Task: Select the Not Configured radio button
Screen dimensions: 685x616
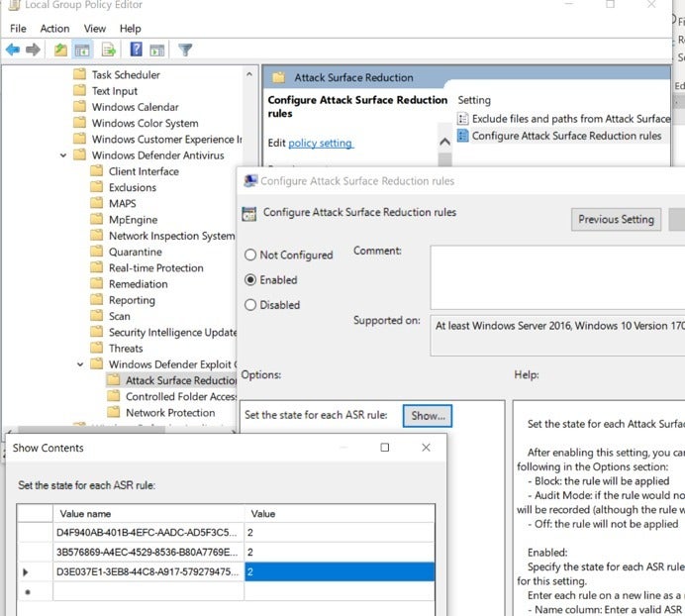Action: pyautogui.click(x=250, y=255)
